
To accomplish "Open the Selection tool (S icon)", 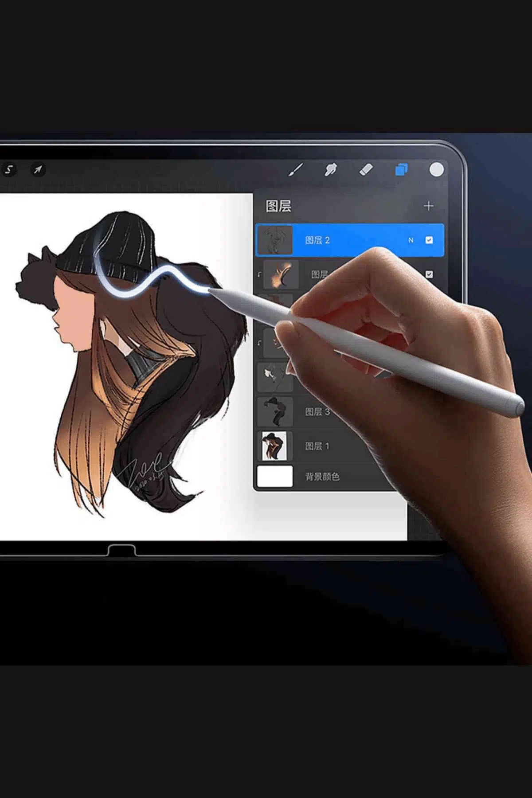I will pyautogui.click(x=8, y=169).
